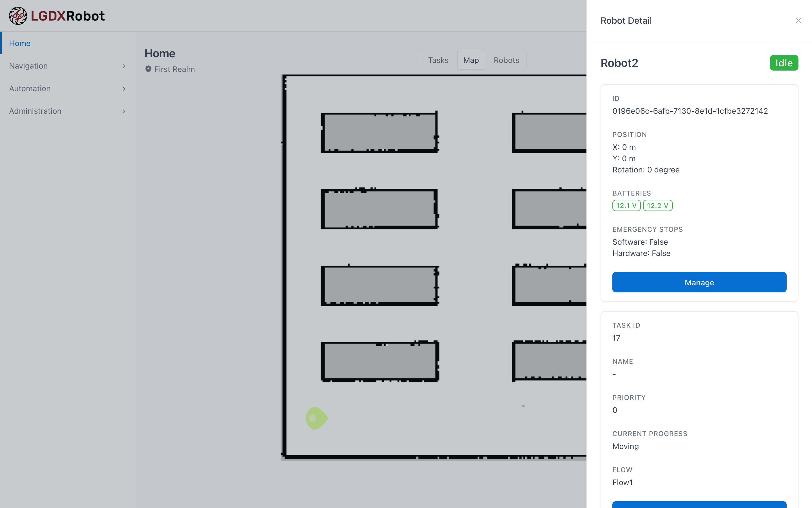The height and width of the screenshot is (508, 812).
Task: Click the Flow1 flow value
Action: (x=623, y=483)
